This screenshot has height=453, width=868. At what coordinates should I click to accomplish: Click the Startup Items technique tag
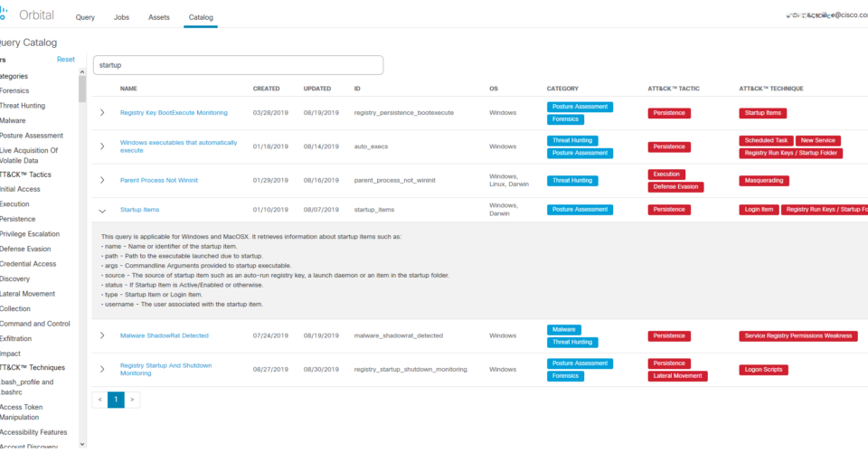(x=762, y=113)
